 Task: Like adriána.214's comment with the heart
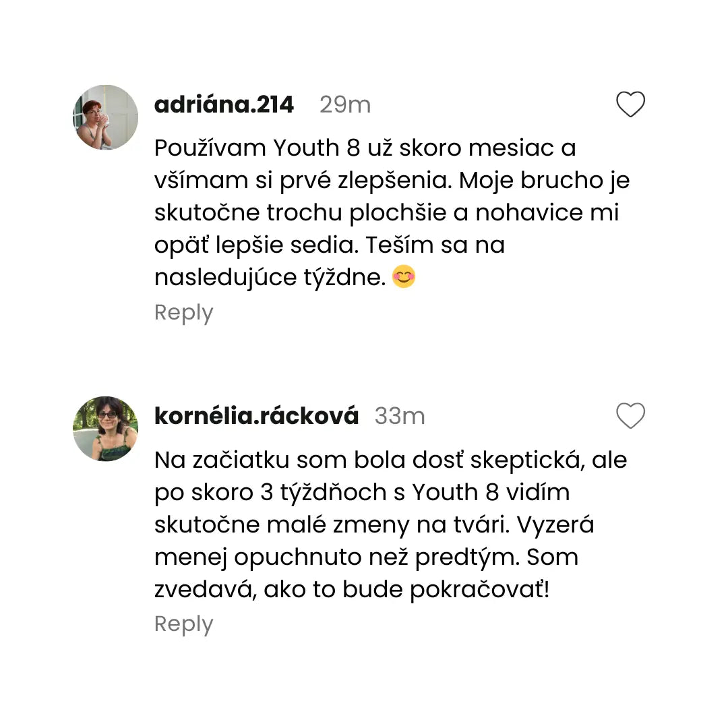click(631, 104)
